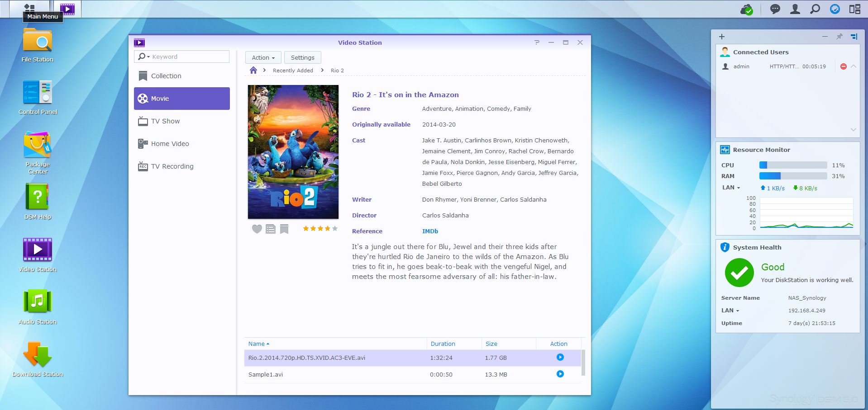Select Video Station taskbar icon
Image resolution: width=868 pixels, height=410 pixels.
[x=67, y=9]
